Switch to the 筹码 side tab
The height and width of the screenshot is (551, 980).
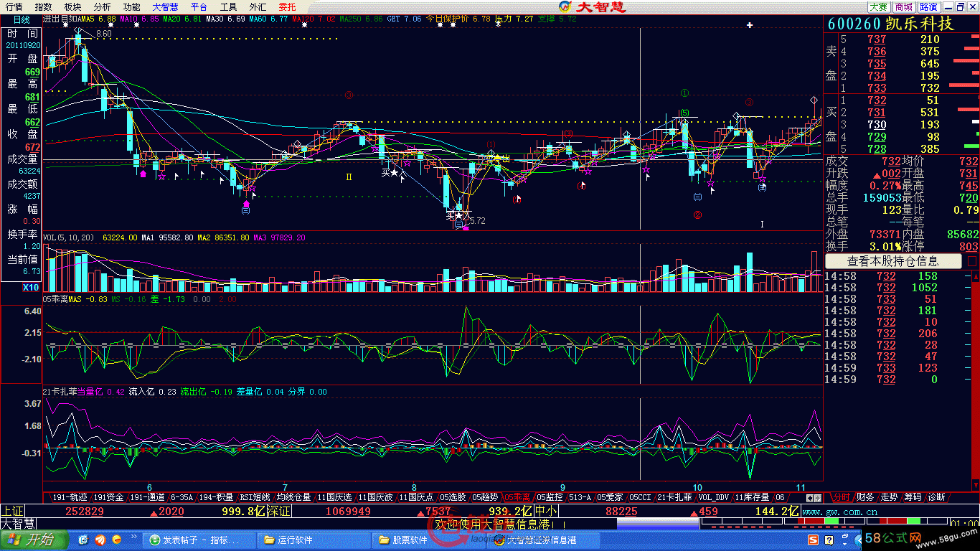(x=913, y=496)
